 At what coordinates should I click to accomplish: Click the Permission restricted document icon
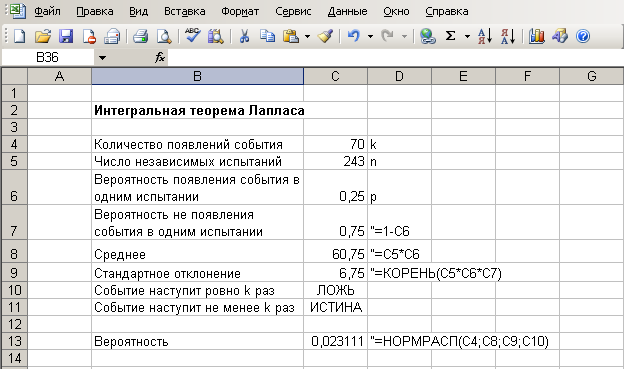[89, 36]
